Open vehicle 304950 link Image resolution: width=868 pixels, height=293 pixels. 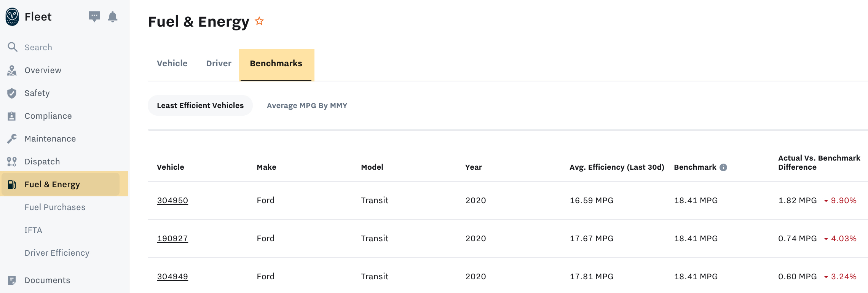[x=172, y=201]
